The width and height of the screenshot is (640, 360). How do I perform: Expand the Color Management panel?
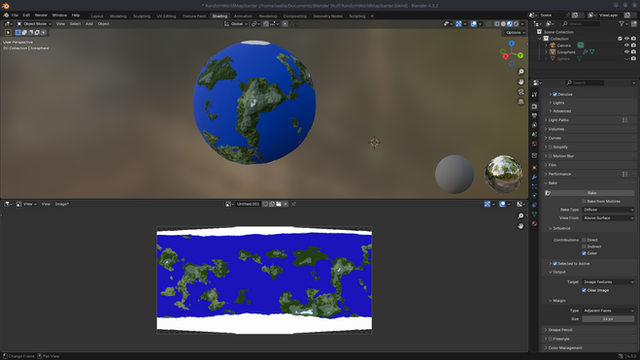pos(565,348)
